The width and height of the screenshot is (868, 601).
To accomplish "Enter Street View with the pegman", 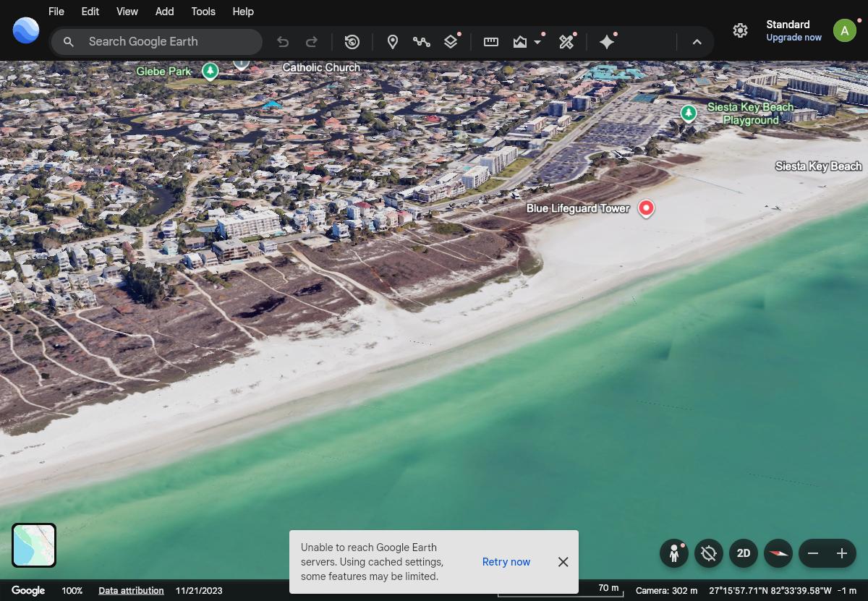I will (x=673, y=553).
